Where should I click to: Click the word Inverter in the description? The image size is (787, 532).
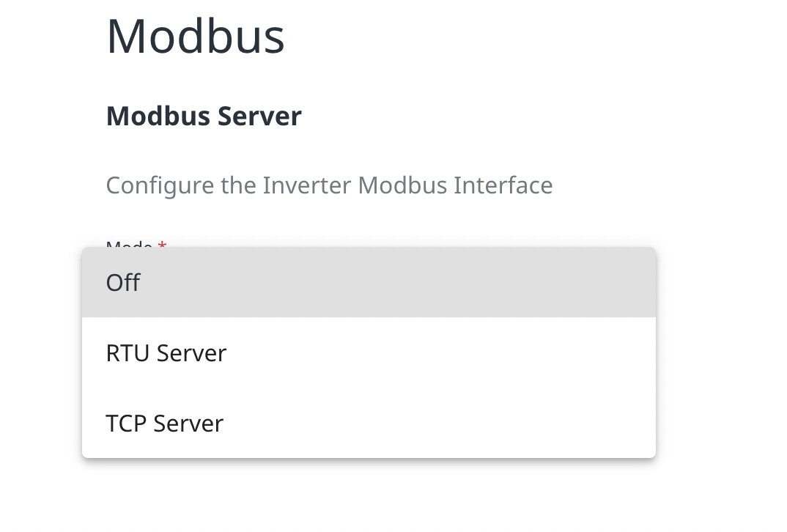[x=307, y=185]
